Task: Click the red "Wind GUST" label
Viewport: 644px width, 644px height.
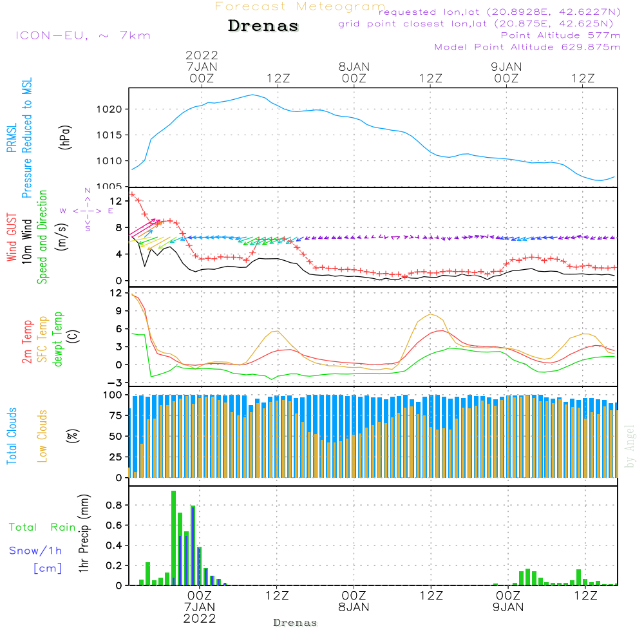Action: (12, 237)
